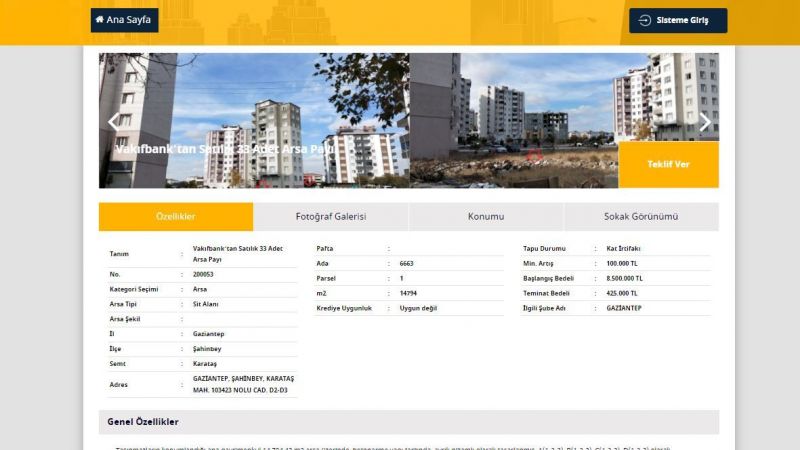
Task: Select Krediye Uygunluk Uygun değil value
Action: coord(418,308)
